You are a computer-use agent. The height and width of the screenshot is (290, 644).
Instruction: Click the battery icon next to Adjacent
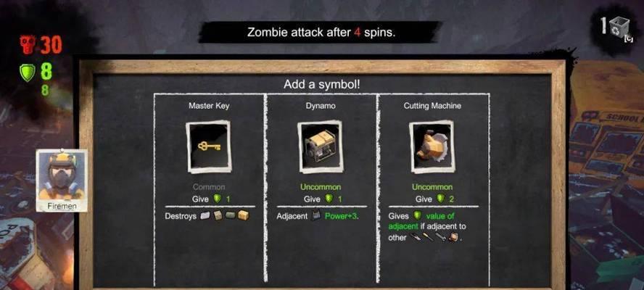[316, 215]
